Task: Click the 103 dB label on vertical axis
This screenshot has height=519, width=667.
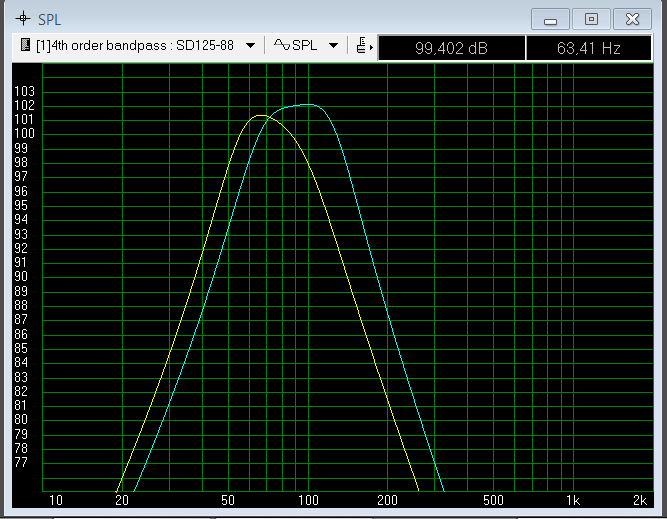Action: coord(24,91)
